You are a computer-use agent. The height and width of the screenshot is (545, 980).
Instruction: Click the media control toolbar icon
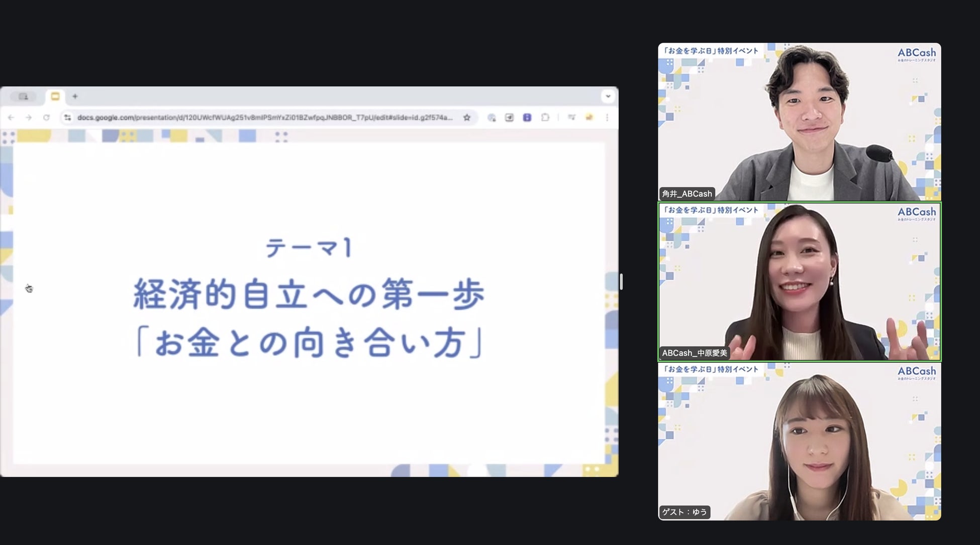[x=571, y=118]
